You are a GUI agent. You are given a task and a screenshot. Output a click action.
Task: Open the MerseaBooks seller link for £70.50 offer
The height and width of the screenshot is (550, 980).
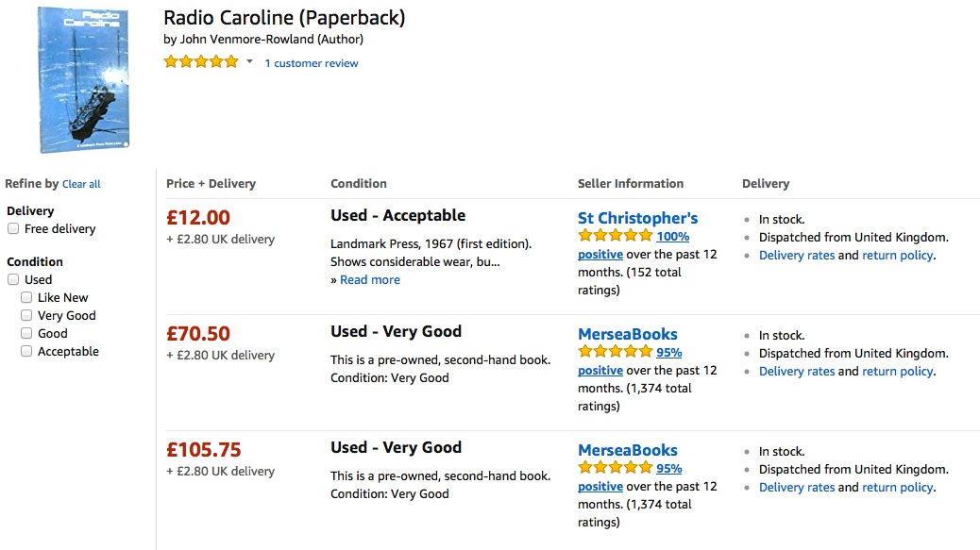pyautogui.click(x=627, y=334)
